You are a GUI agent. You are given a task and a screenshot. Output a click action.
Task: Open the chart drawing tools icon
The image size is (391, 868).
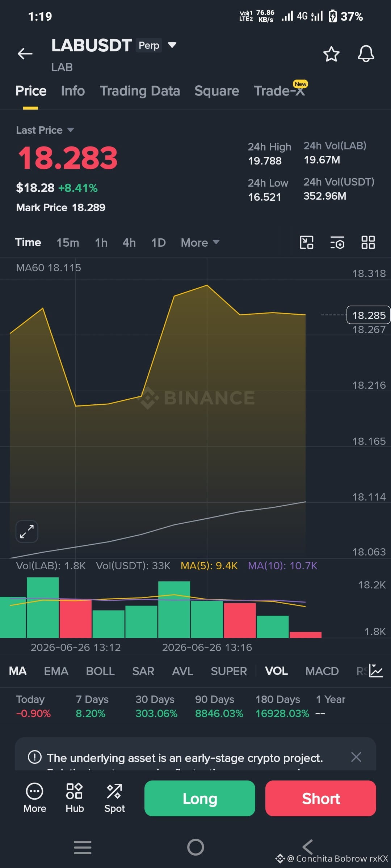coord(307,242)
